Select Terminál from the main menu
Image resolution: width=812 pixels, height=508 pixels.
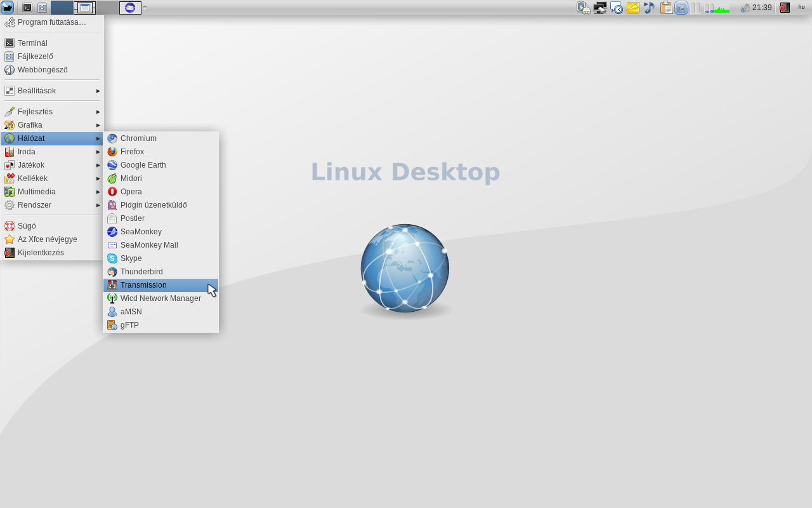click(x=52, y=43)
